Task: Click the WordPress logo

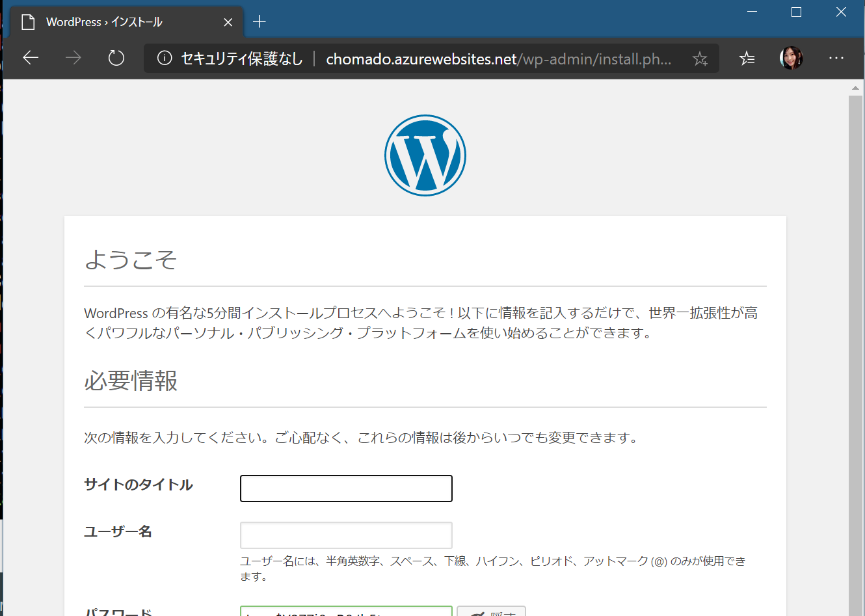Action: click(425, 155)
